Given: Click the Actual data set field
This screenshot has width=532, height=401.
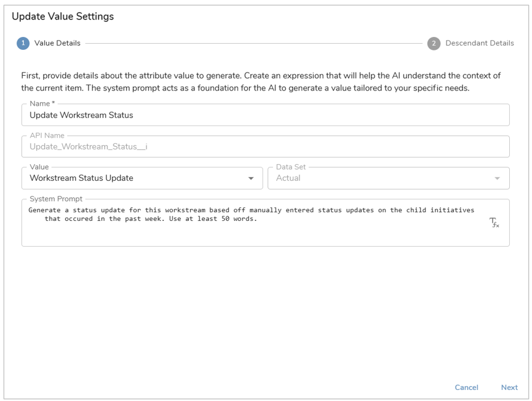Looking at the screenshot, I should point(389,178).
